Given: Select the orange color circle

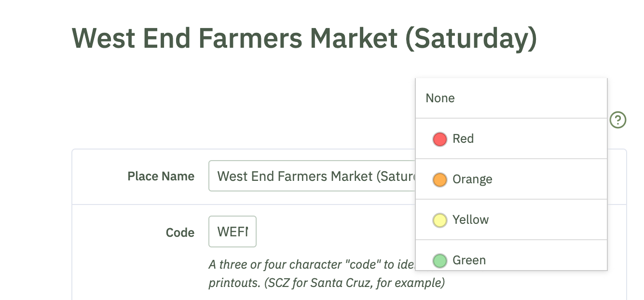Looking at the screenshot, I should pyautogui.click(x=439, y=180).
